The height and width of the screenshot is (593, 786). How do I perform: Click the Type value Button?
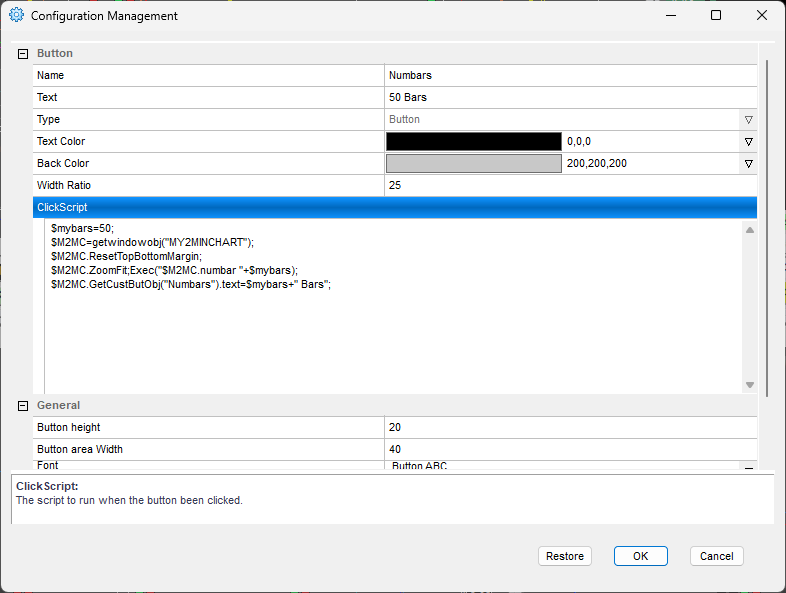click(x=404, y=119)
